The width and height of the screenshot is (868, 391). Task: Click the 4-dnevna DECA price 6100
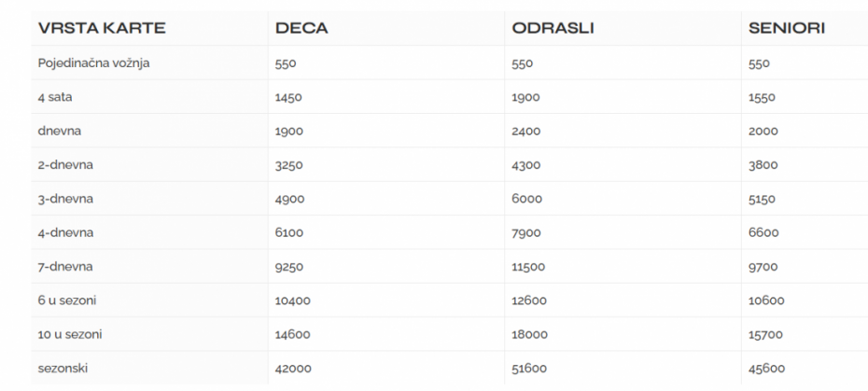(289, 232)
